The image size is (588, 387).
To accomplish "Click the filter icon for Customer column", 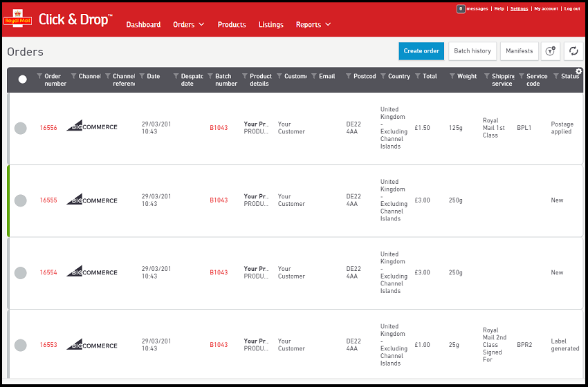I will coord(279,76).
